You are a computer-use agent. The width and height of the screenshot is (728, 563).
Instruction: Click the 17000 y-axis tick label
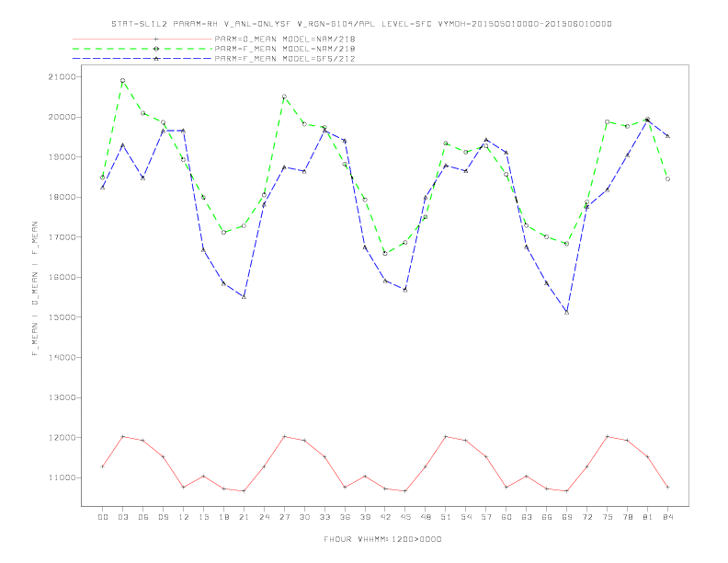[62, 237]
